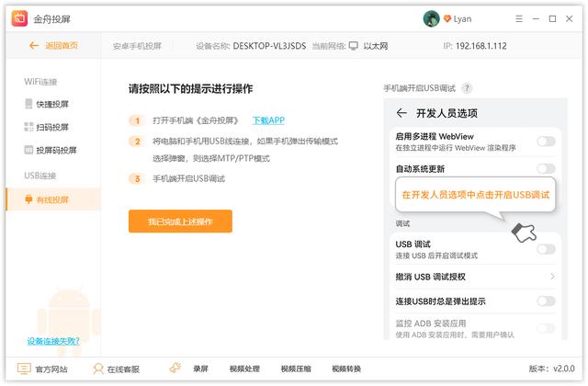Expand 撤消 USB 调试授权 chevron
588x386 pixels.
click(552, 277)
